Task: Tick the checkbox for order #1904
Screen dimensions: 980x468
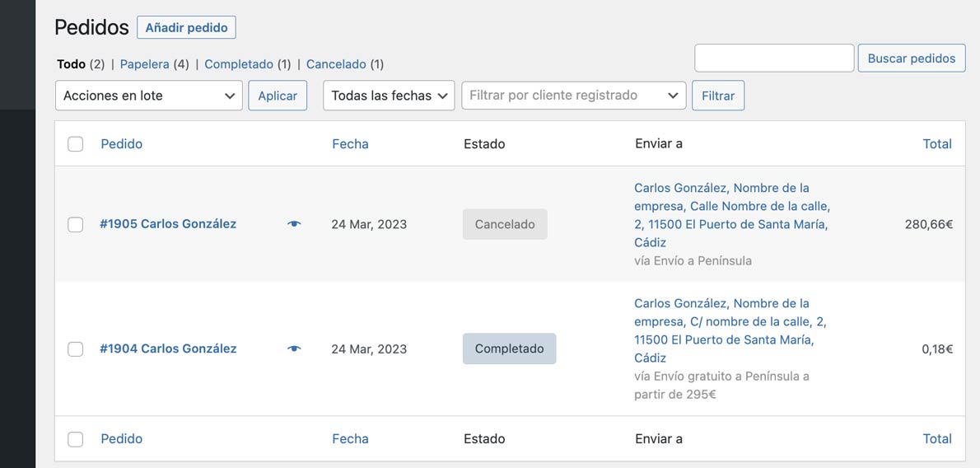Action: (75, 349)
